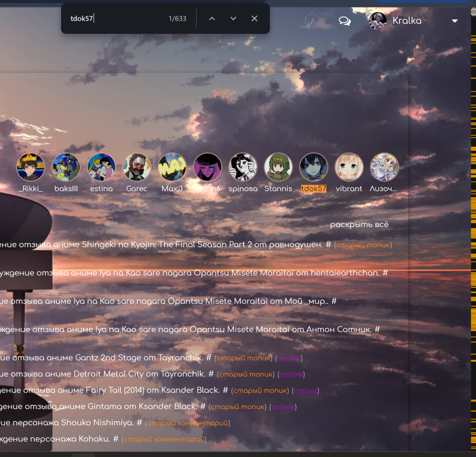Open отзыв link for Gantz 2nd Stage

289,358
